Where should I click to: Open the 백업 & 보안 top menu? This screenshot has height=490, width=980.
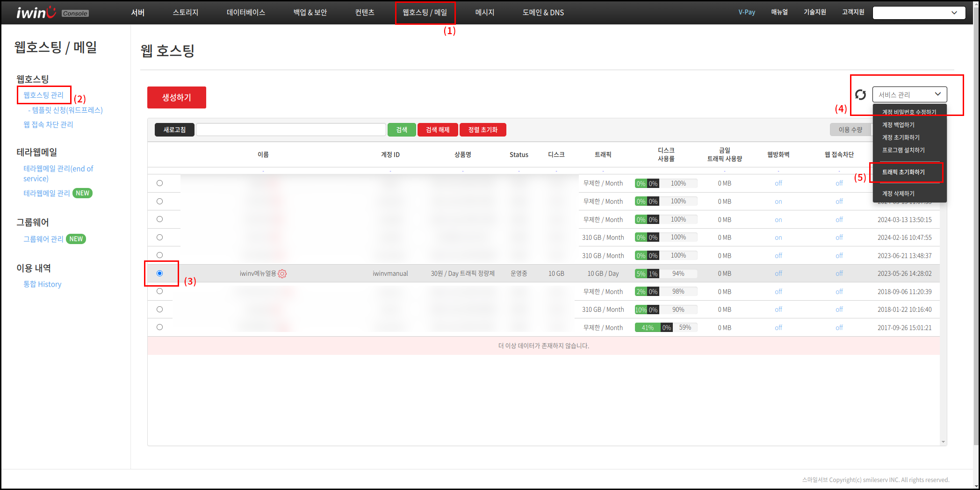pyautogui.click(x=310, y=13)
